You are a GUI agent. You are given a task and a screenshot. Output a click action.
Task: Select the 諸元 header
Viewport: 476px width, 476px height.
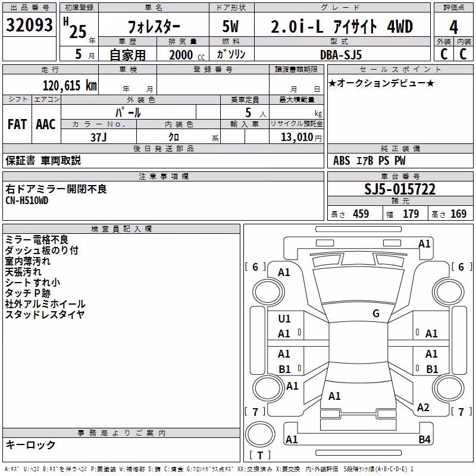(400, 201)
